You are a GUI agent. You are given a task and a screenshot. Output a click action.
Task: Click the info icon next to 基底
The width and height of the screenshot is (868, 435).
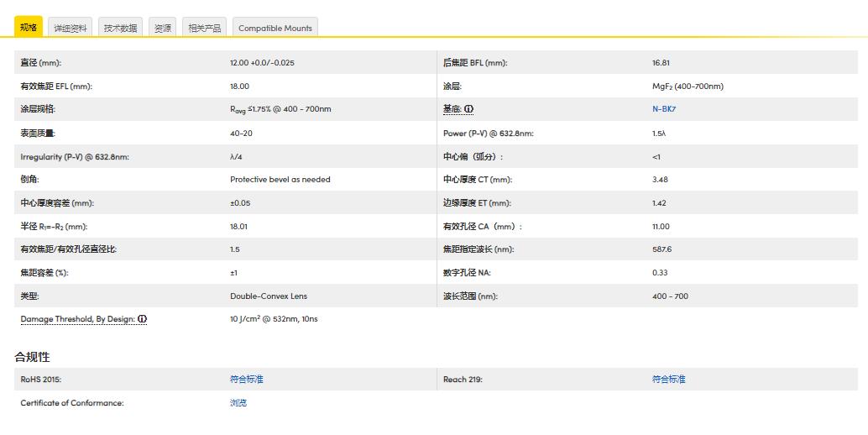click(x=469, y=109)
